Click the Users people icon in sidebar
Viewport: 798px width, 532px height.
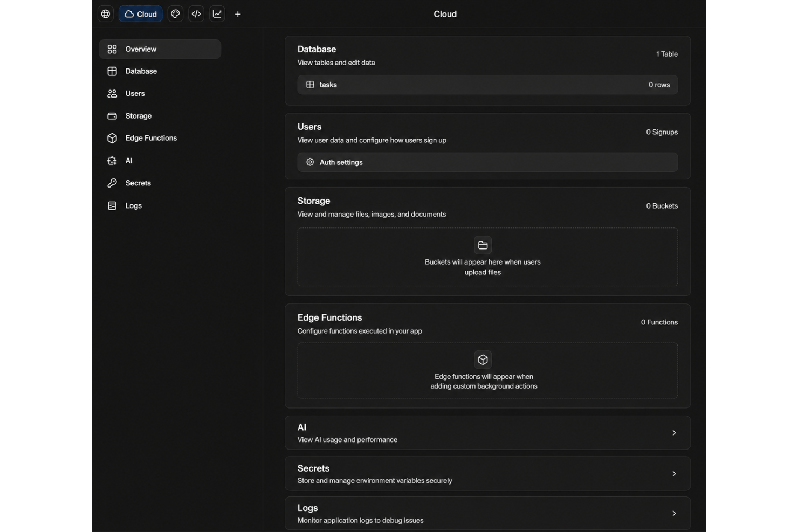pyautogui.click(x=112, y=94)
